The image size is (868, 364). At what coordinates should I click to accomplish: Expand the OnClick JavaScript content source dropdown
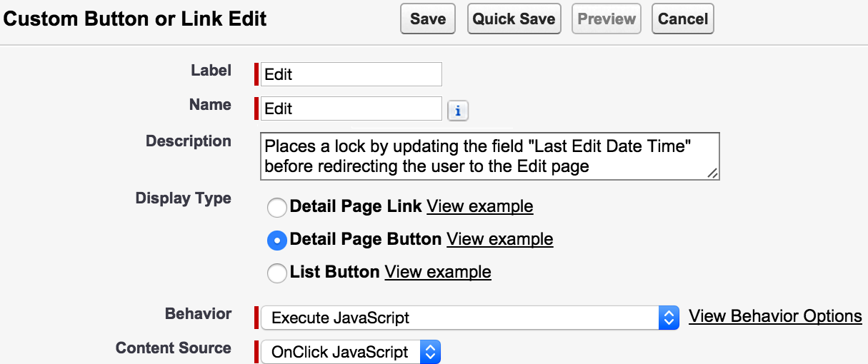(x=351, y=352)
